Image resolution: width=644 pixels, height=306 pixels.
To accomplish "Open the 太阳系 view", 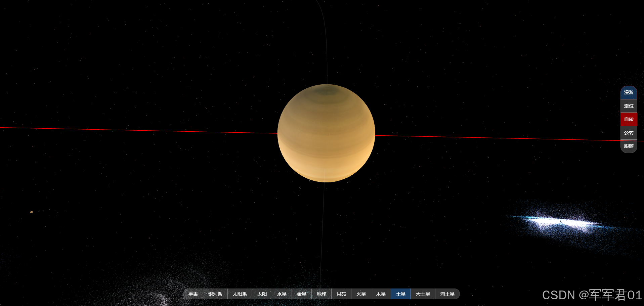I will pos(240,294).
